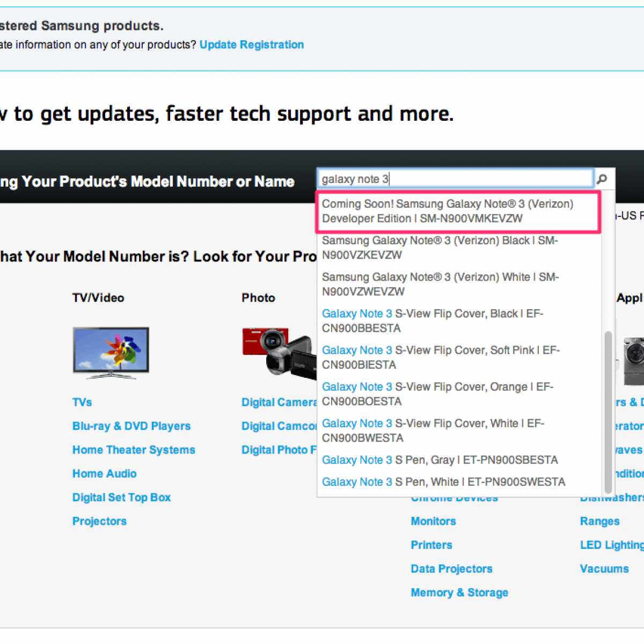This screenshot has width=644, height=644.
Task: Pick Galaxy Note 3 S Pen, Gray
Action: click(x=440, y=460)
